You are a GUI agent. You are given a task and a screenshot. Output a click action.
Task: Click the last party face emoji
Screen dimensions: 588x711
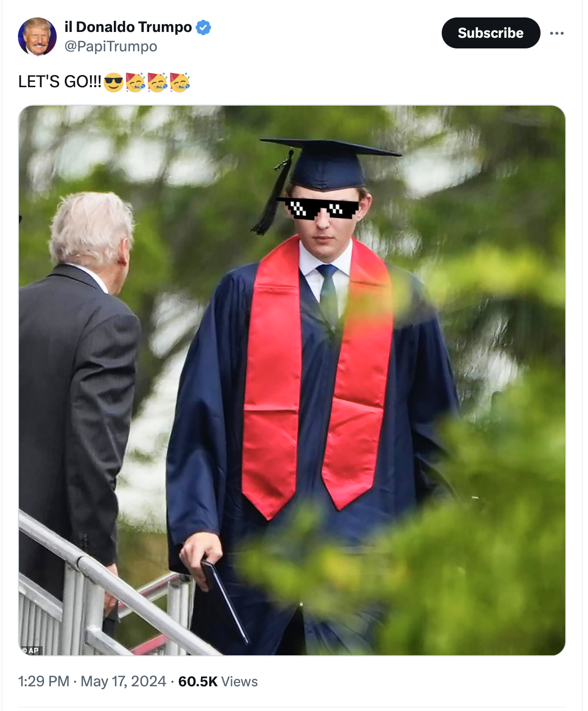coord(180,82)
